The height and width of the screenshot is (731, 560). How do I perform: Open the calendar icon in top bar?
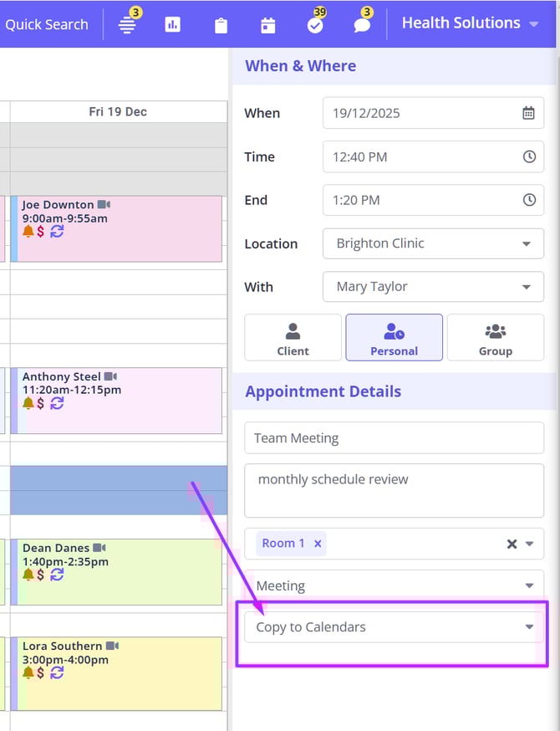[x=267, y=25]
